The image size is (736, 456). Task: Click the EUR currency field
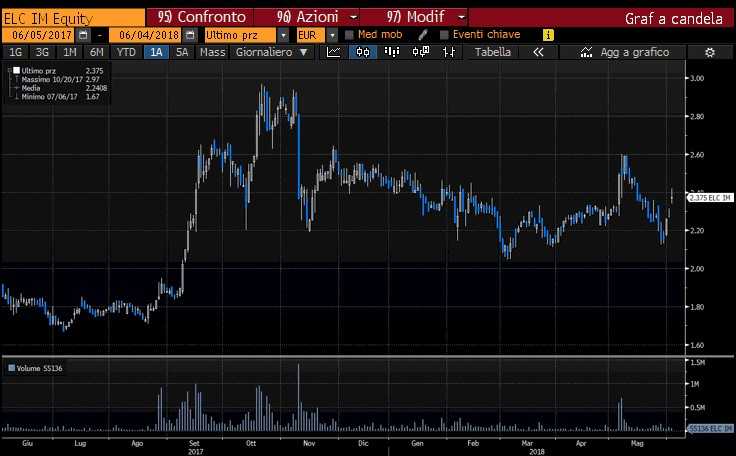311,35
